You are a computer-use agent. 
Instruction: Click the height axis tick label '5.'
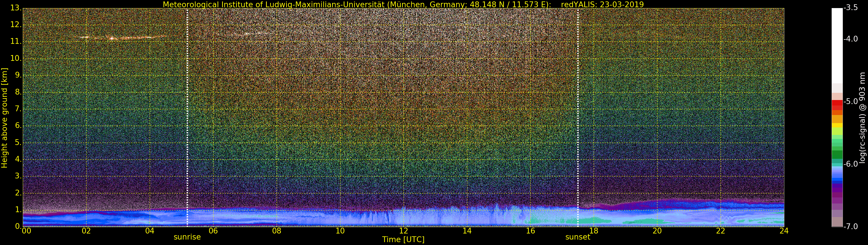click(x=18, y=142)
